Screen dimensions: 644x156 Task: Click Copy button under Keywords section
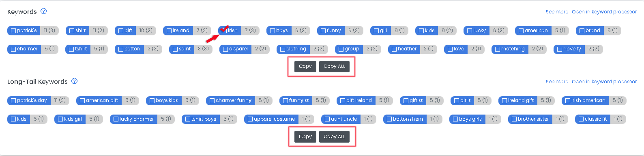pyautogui.click(x=305, y=66)
